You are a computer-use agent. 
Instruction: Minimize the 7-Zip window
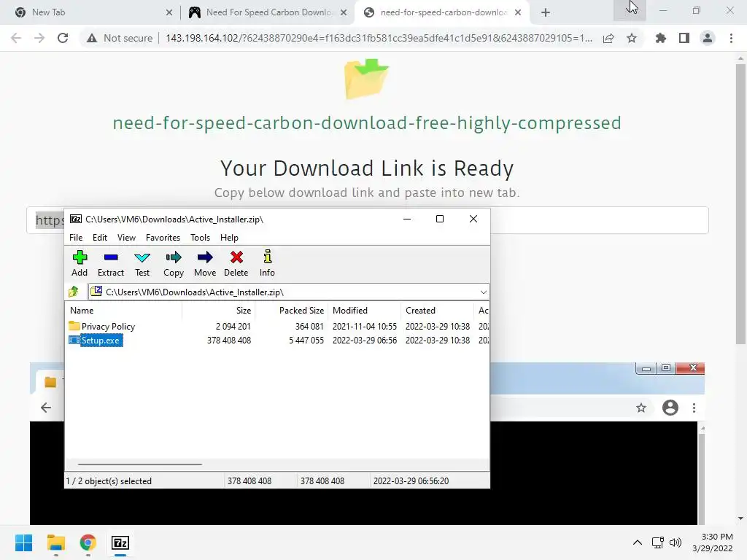pyautogui.click(x=407, y=219)
